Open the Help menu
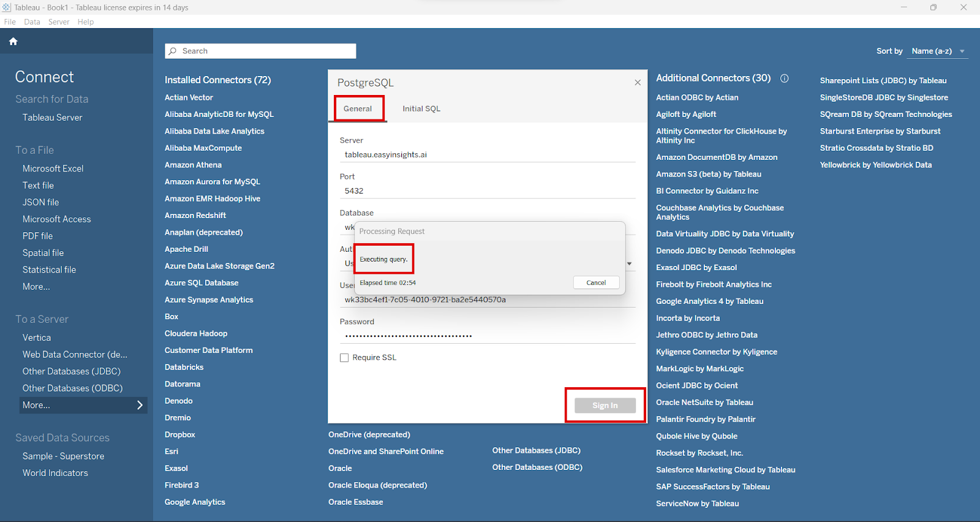This screenshot has width=980, height=522. tap(86, 21)
